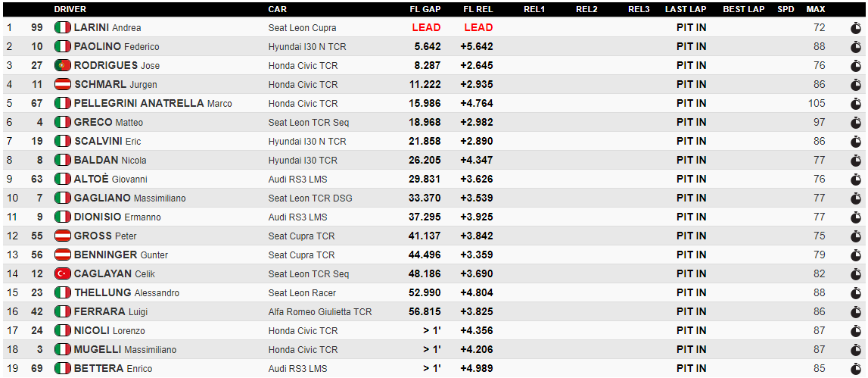Select the Alfa Romeo Giulietta TCR car entry
Screen dimensions: 868x378
click(320, 312)
